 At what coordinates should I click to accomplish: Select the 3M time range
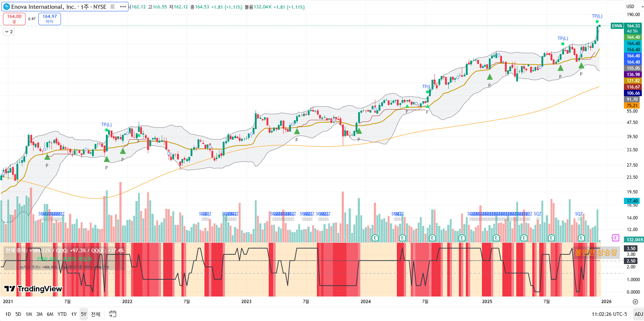(x=39, y=314)
